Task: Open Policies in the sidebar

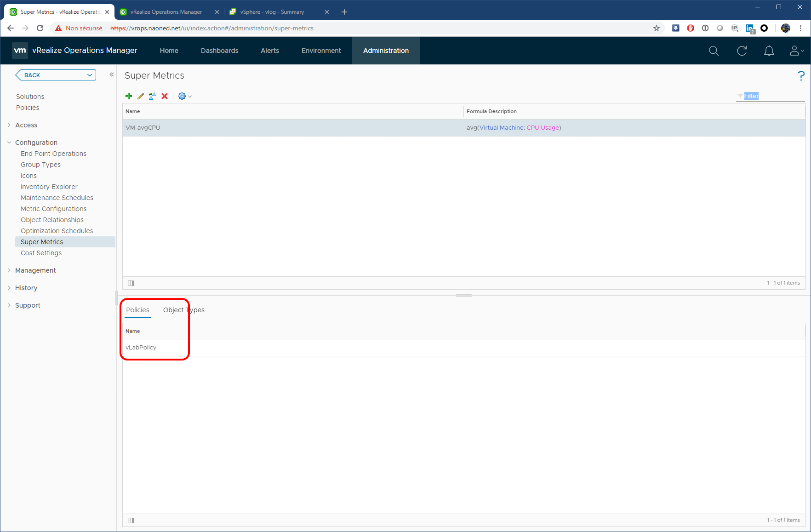Action: click(28, 108)
